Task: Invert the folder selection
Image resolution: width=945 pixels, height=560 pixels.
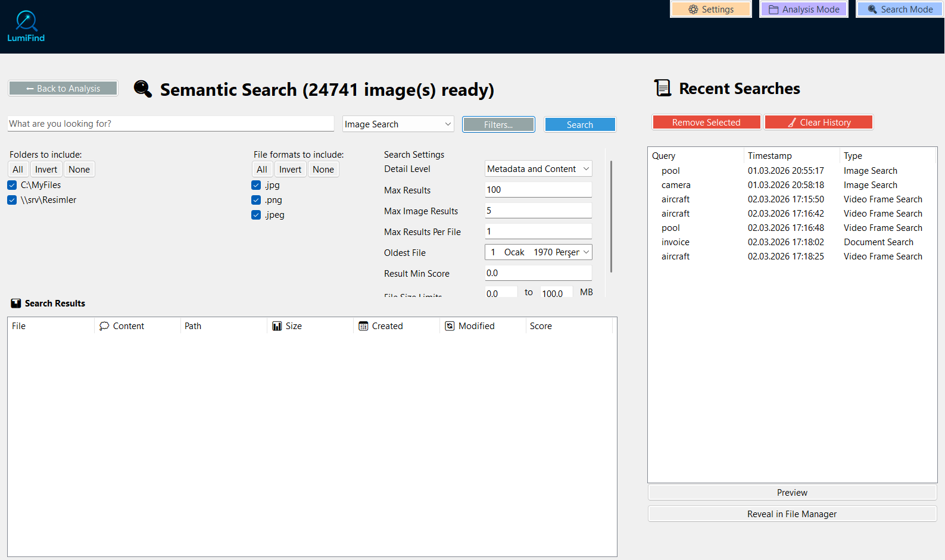Action: pos(46,170)
